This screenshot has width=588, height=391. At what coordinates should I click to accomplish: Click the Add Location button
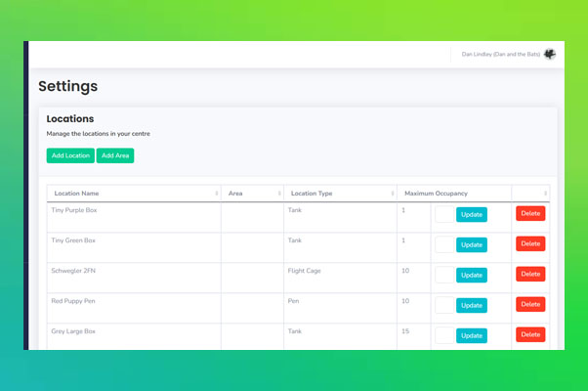[70, 155]
